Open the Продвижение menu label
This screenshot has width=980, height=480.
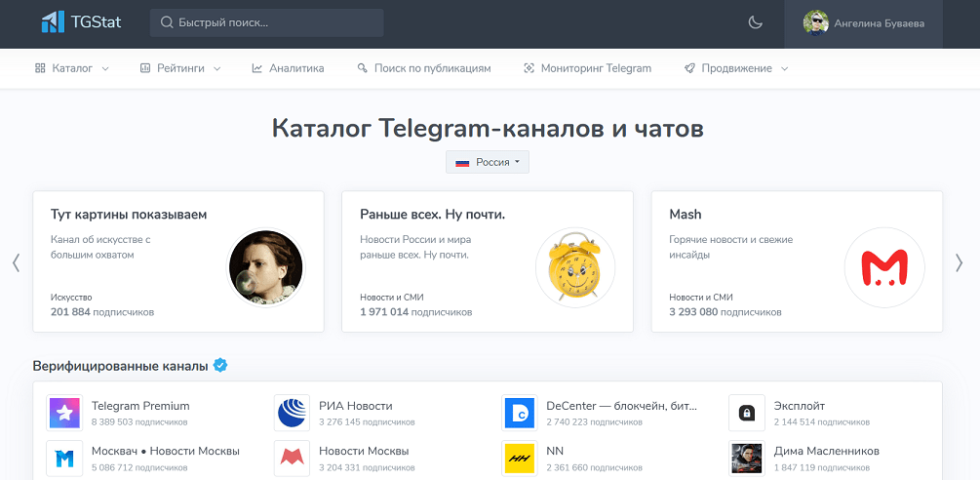736,68
